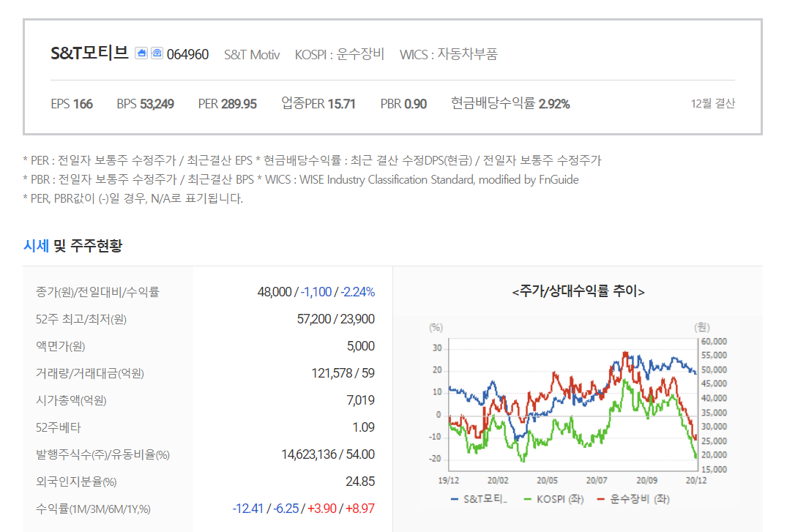Viewport: 787px width, 532px height.
Task: Click the 시세 및 주주현황 section heading
Action: (72, 246)
